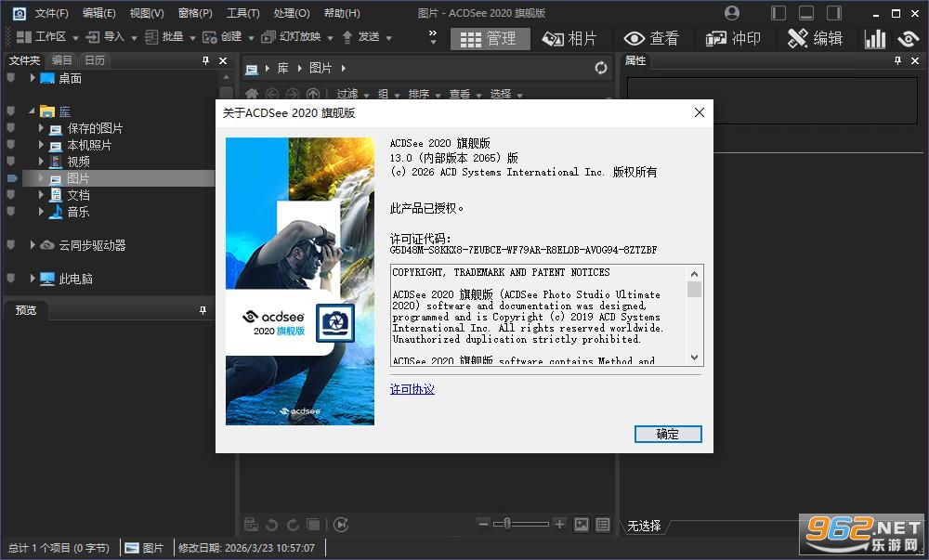929x560 pixels.
Task: Close the About ACDSee 2020 dialog
Action: point(700,112)
